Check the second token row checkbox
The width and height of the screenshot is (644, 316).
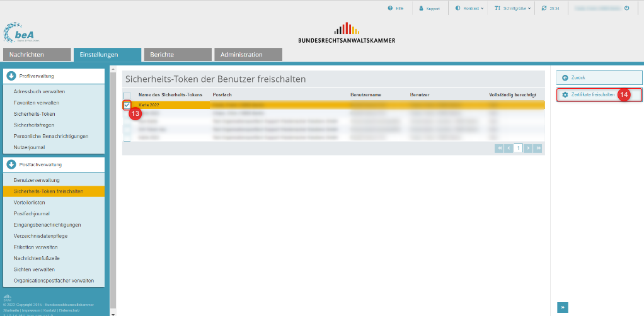tap(127, 114)
